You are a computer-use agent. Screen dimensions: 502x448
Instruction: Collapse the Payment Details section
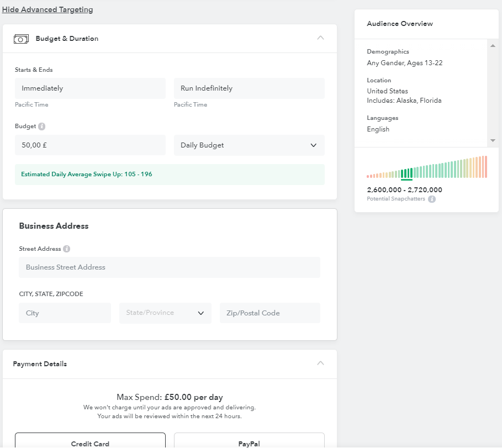click(320, 363)
